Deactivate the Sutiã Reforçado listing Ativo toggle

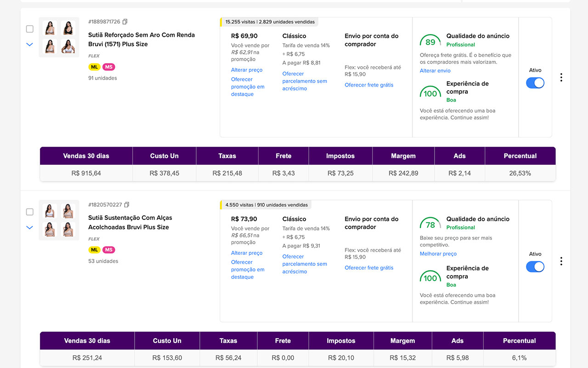coord(535,83)
